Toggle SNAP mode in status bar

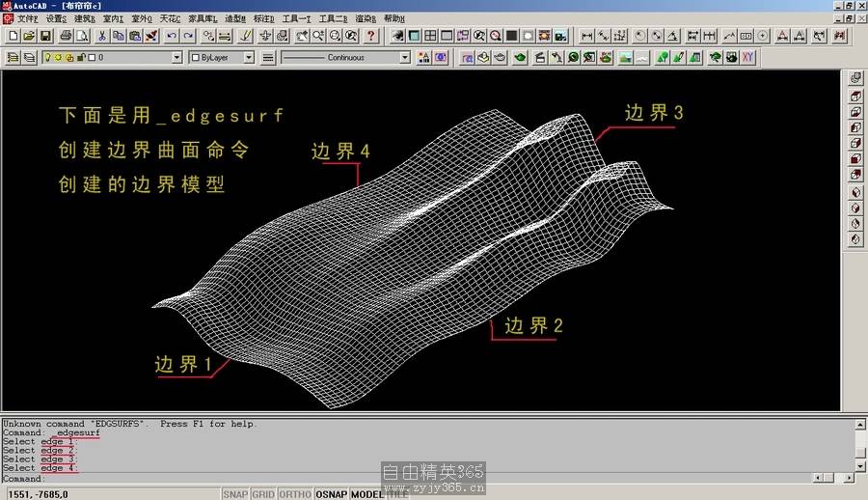(x=235, y=494)
